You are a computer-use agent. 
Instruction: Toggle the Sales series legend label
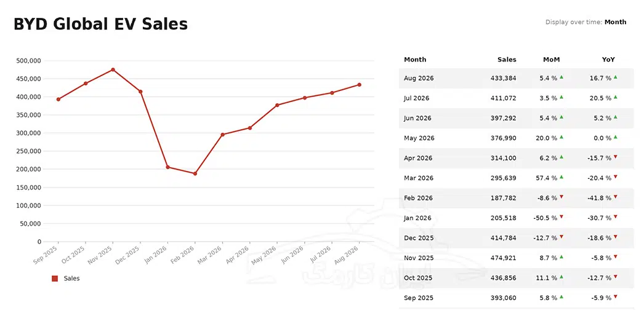tap(71, 279)
